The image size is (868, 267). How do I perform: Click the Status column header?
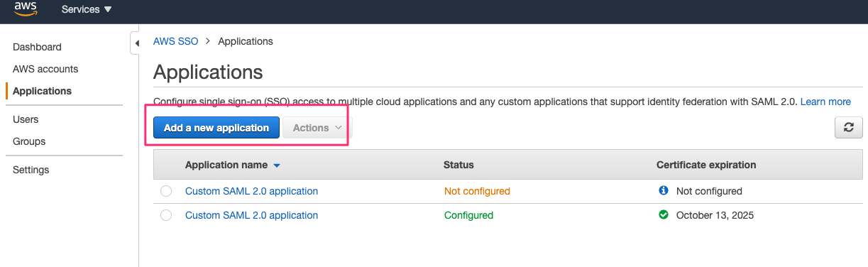click(x=458, y=165)
